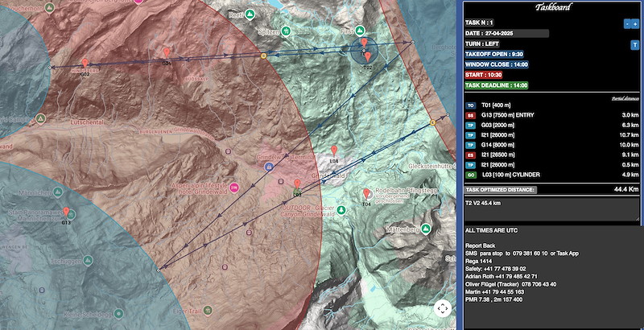Click the First mountain peak icon
This screenshot has width=644, height=330.
click(x=360, y=31)
